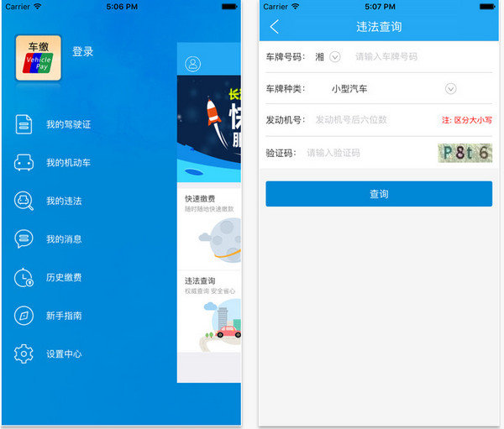
Task: Refresh the P8t6 captcha image
Action: [x=465, y=153]
